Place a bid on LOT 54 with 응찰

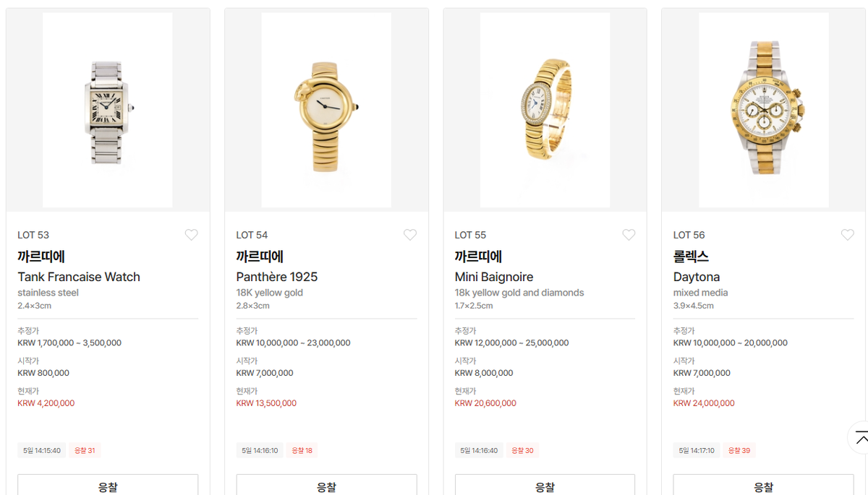click(326, 485)
